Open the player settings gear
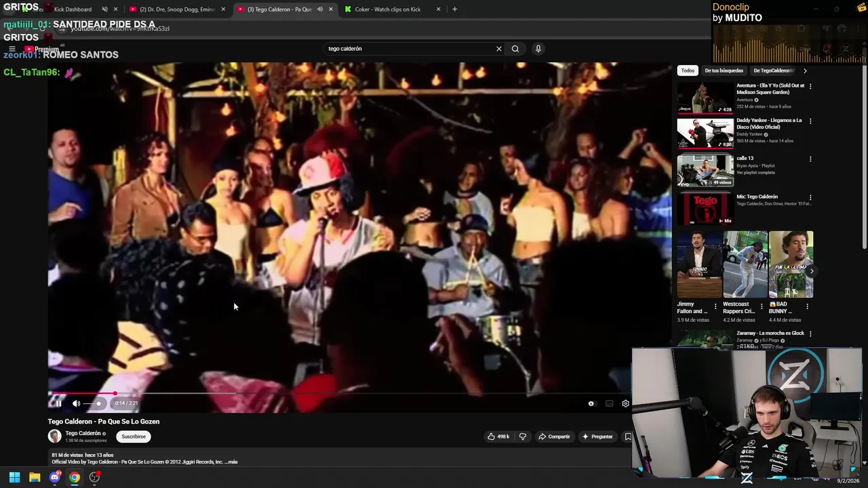The image size is (868, 488). [625, 403]
